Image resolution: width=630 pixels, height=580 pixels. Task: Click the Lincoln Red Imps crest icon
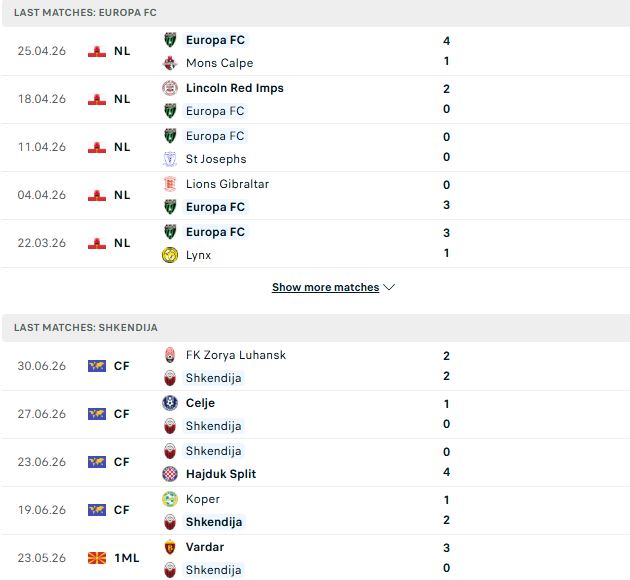tap(170, 88)
